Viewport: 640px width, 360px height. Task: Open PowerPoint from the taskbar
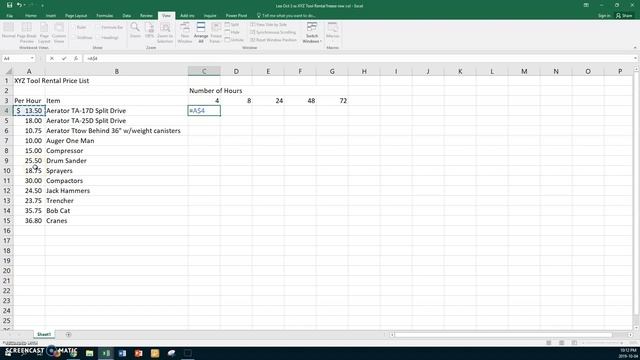coord(138,353)
